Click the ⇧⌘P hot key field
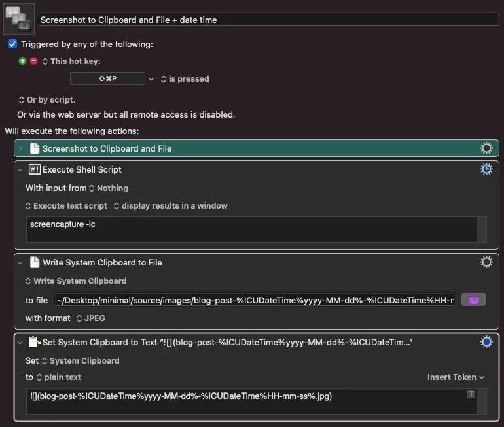The width and height of the screenshot is (504, 427). point(108,78)
